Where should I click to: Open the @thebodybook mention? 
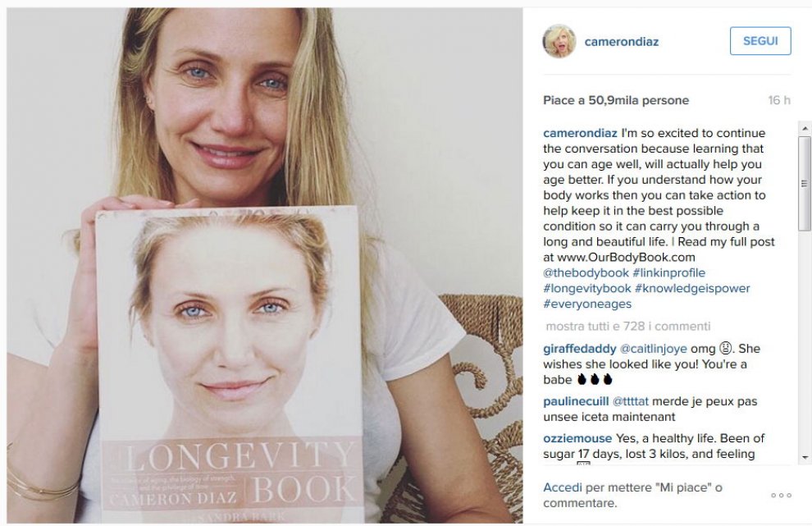[586, 272]
